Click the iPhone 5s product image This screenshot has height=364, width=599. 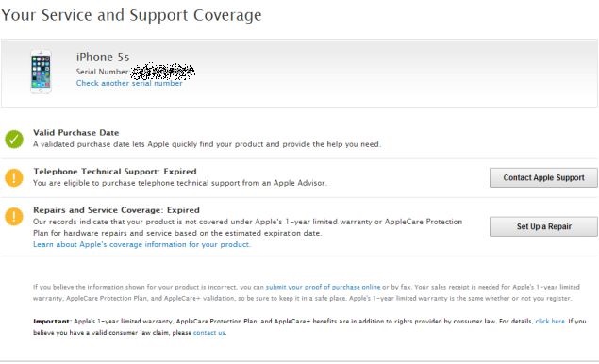click(41, 73)
